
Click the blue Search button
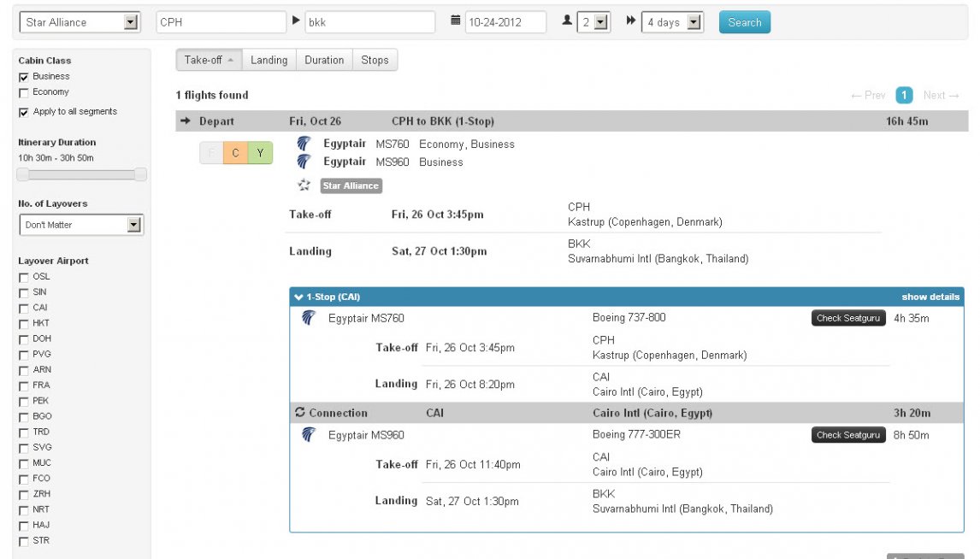(x=744, y=22)
